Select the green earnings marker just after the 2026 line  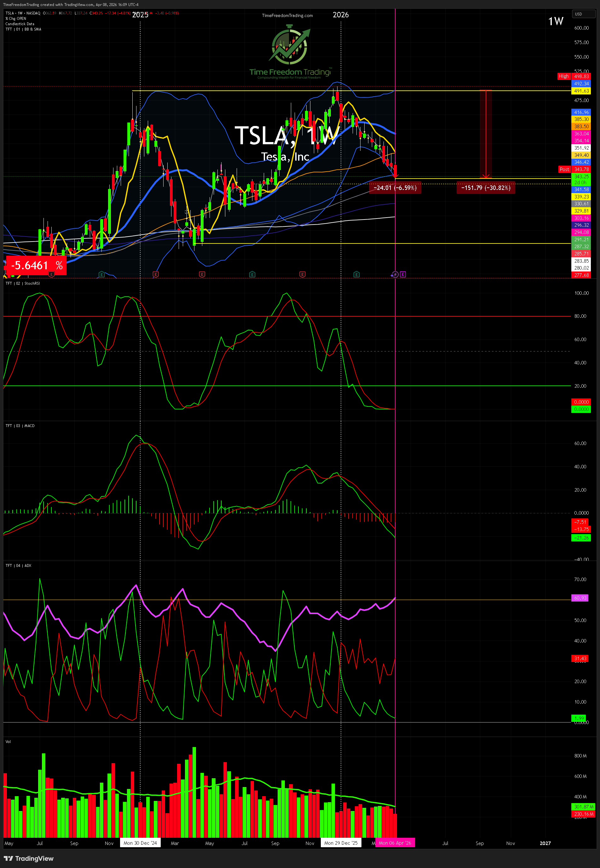(356, 275)
